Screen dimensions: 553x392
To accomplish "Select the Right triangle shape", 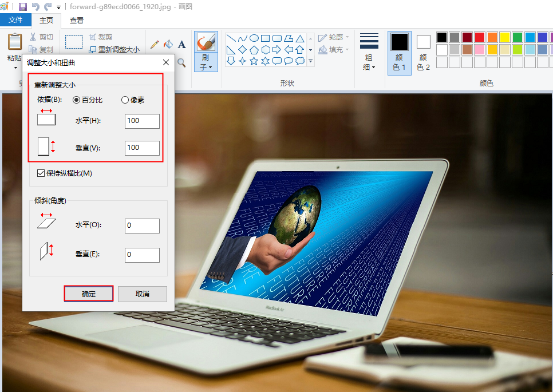I will tap(231, 50).
